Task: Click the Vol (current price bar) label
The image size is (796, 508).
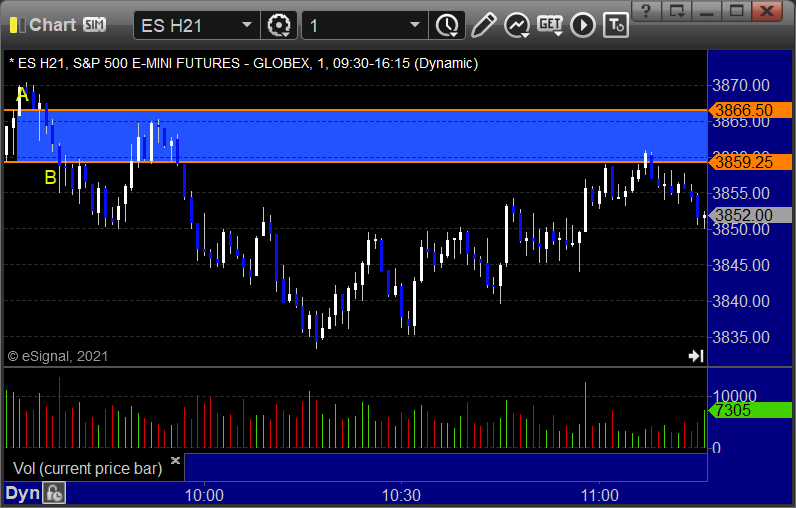Action: pos(87,468)
